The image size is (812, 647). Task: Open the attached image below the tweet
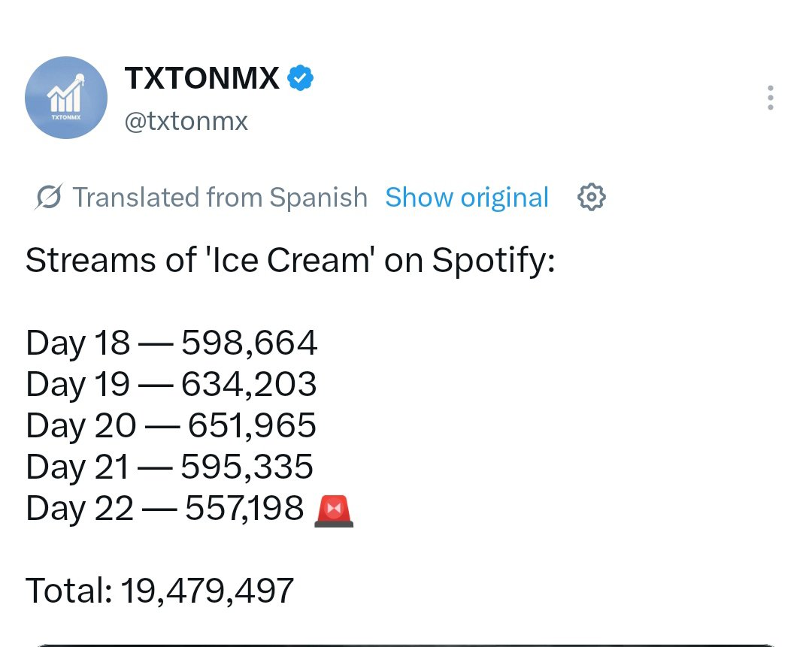point(406,645)
